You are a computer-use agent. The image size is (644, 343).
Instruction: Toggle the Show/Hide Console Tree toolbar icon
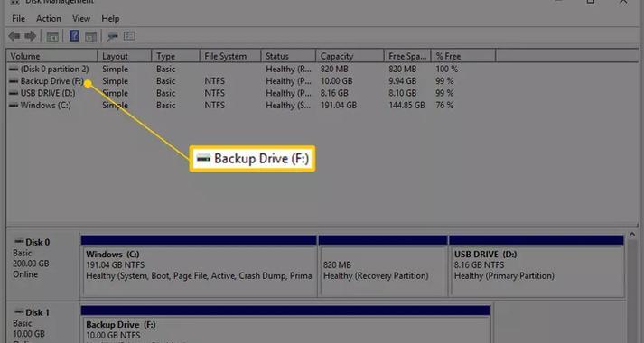pos(52,36)
